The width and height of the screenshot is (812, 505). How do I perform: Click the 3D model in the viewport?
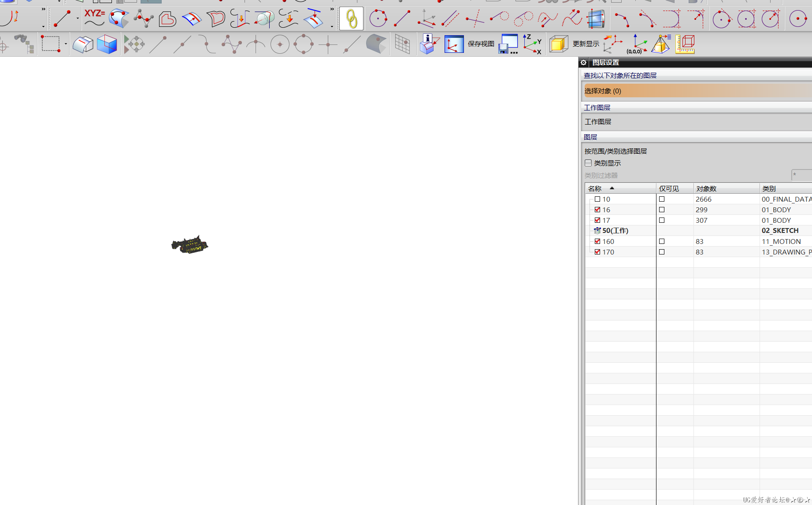pos(189,244)
